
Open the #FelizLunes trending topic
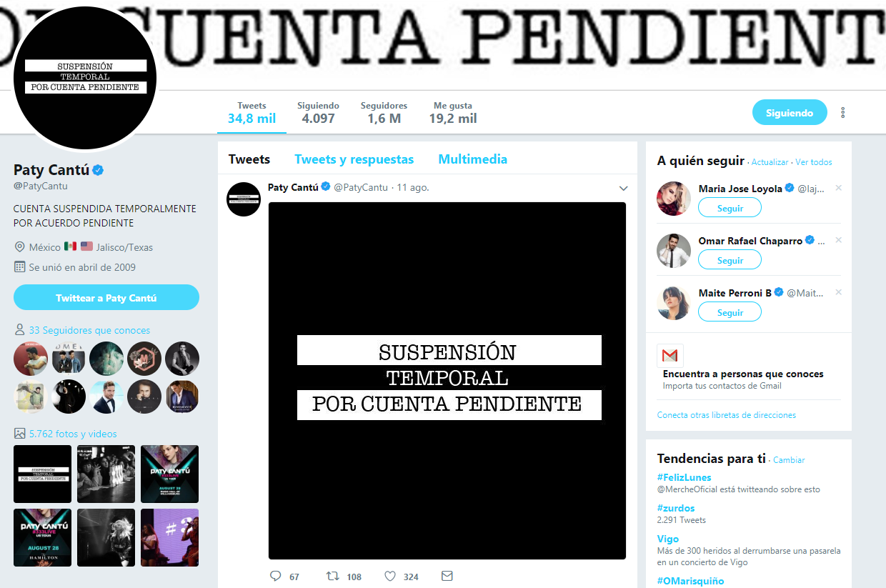click(x=685, y=477)
